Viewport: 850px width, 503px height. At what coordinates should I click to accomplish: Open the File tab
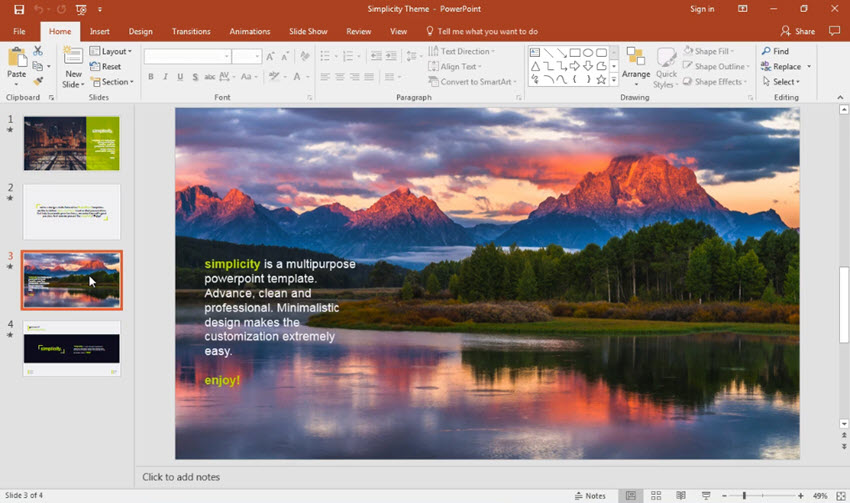(19, 31)
